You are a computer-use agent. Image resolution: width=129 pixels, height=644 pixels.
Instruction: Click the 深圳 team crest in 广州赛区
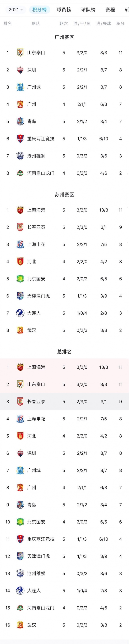20,70
